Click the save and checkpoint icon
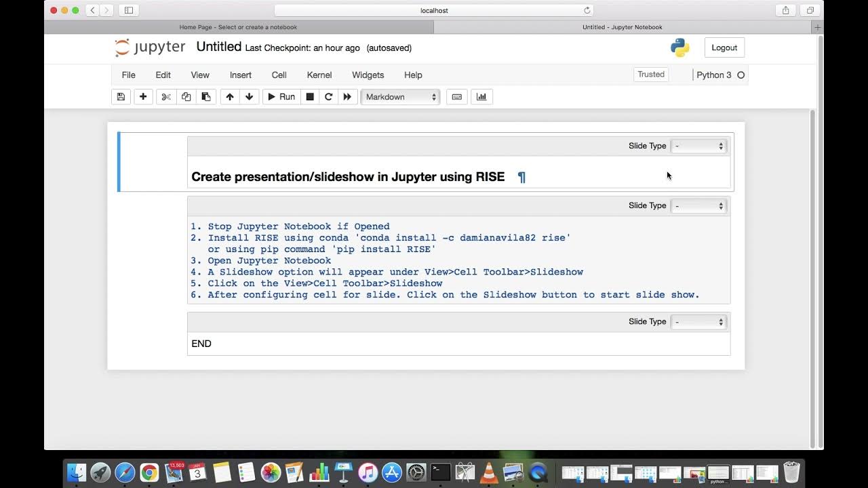 [x=121, y=97]
